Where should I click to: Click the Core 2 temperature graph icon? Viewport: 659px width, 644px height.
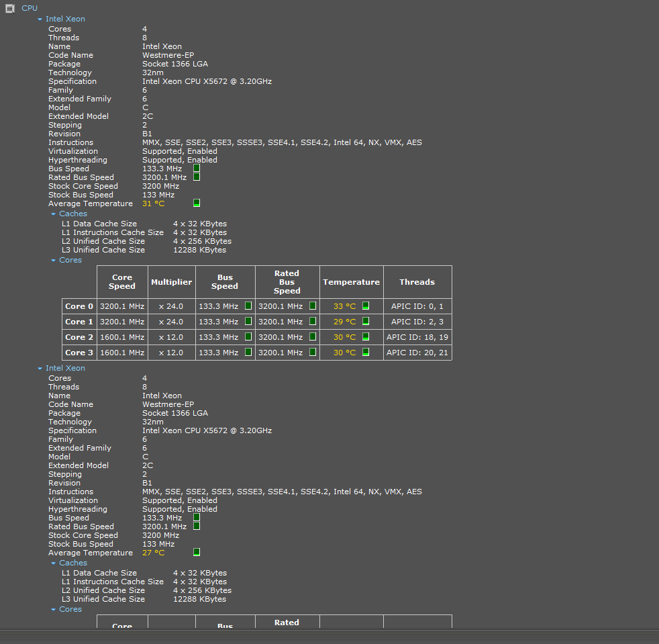coord(366,336)
